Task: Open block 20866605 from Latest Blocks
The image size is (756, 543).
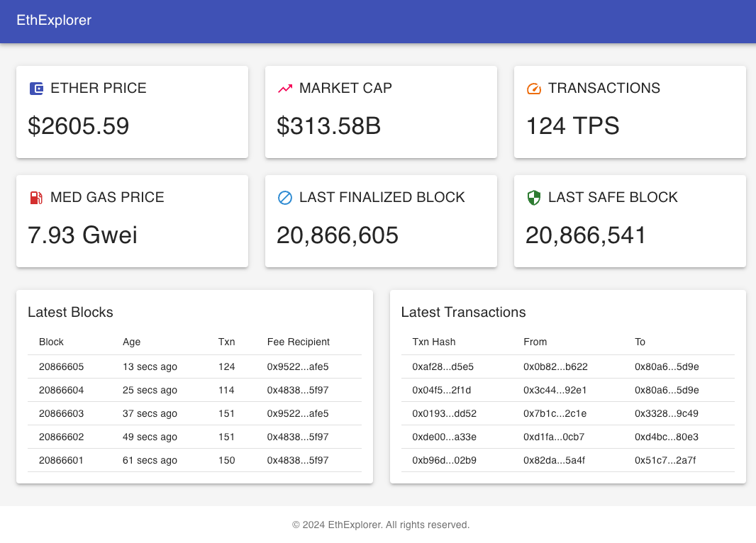Action: [61, 366]
